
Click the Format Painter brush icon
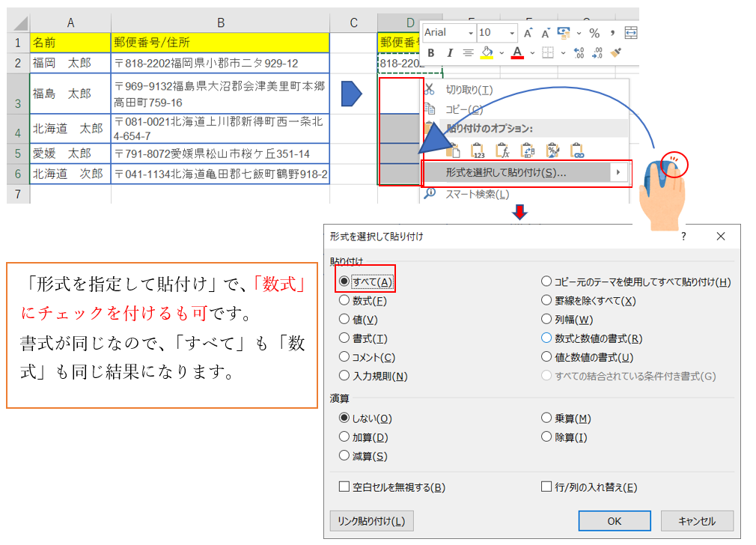click(x=616, y=53)
